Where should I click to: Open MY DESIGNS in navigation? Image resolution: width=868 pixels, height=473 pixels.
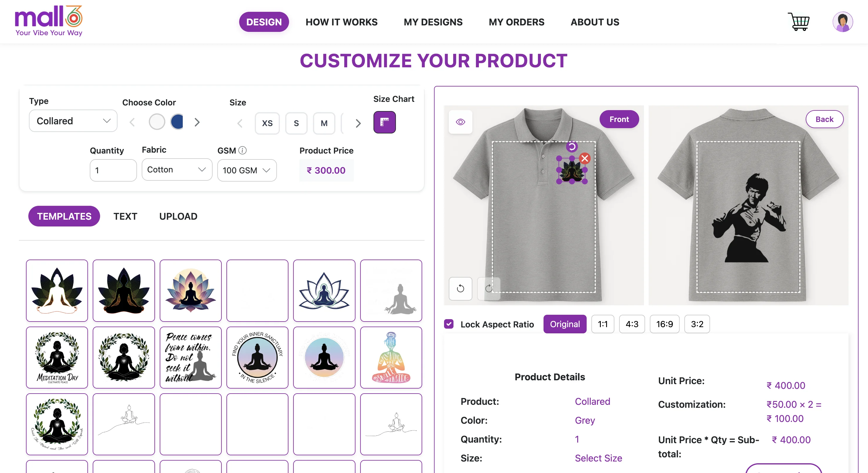pyautogui.click(x=433, y=22)
